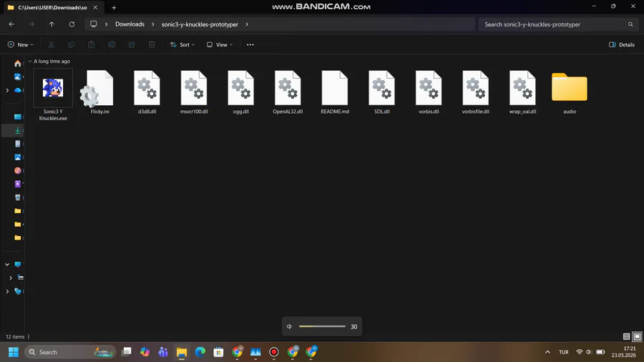Open the Sort dropdown
This screenshot has width=644, height=362.
pos(182,45)
